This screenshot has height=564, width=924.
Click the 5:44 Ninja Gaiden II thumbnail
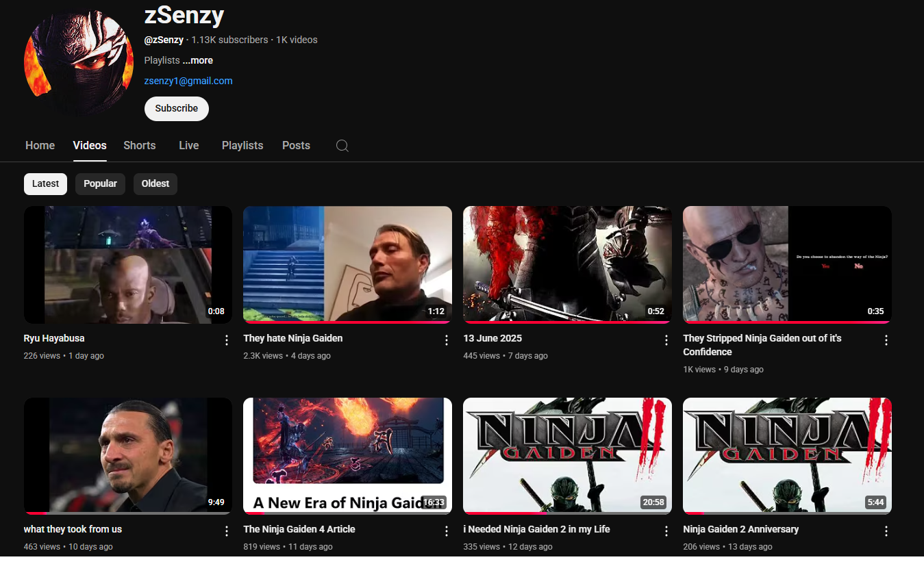788,456
